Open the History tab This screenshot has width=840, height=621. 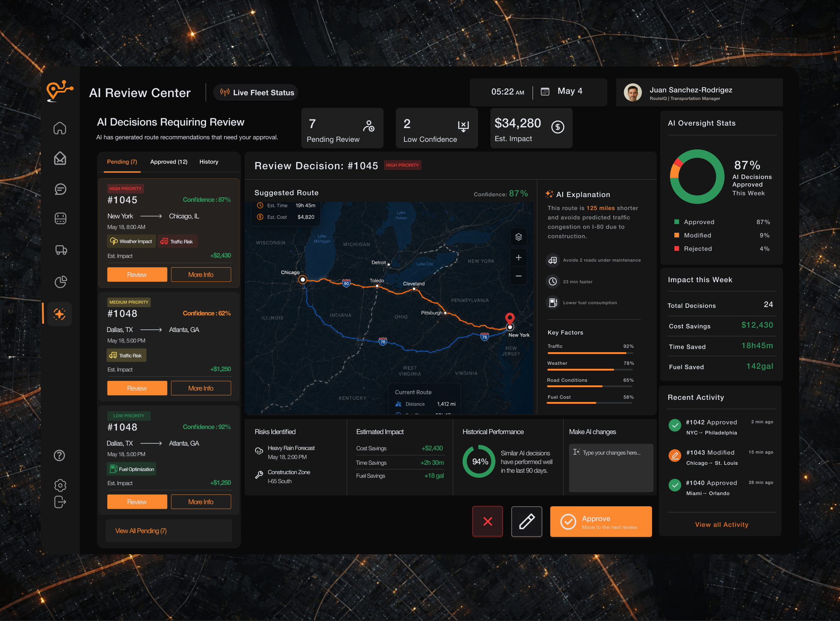click(x=209, y=162)
